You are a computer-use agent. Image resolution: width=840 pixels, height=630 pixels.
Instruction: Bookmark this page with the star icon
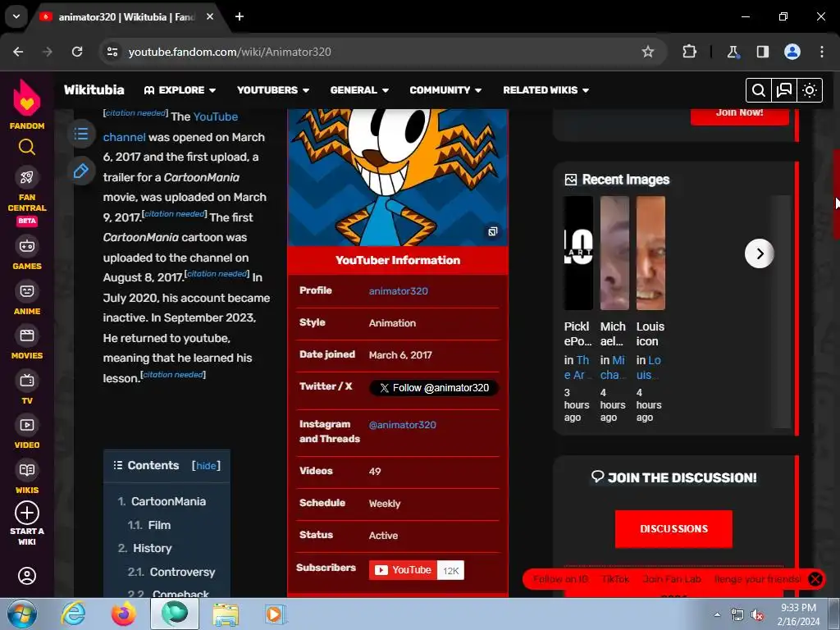click(648, 52)
